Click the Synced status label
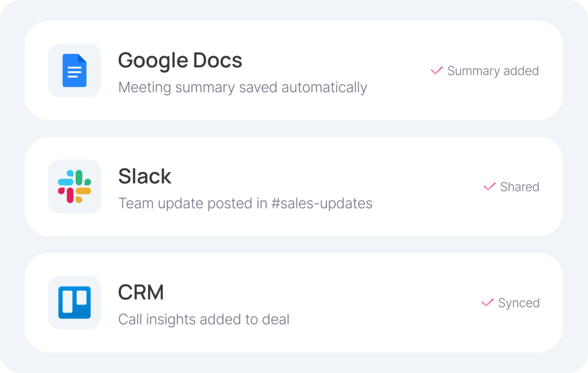The image size is (588, 373). (519, 303)
